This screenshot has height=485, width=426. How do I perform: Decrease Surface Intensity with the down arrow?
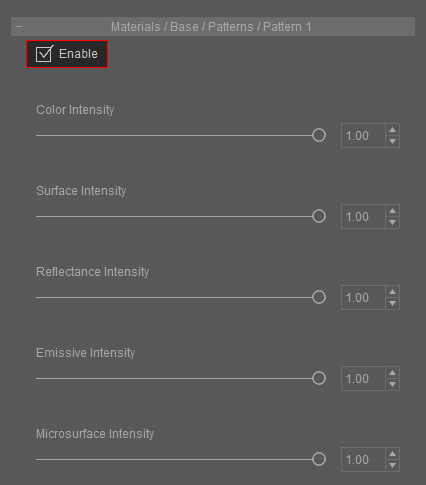[x=392, y=222]
